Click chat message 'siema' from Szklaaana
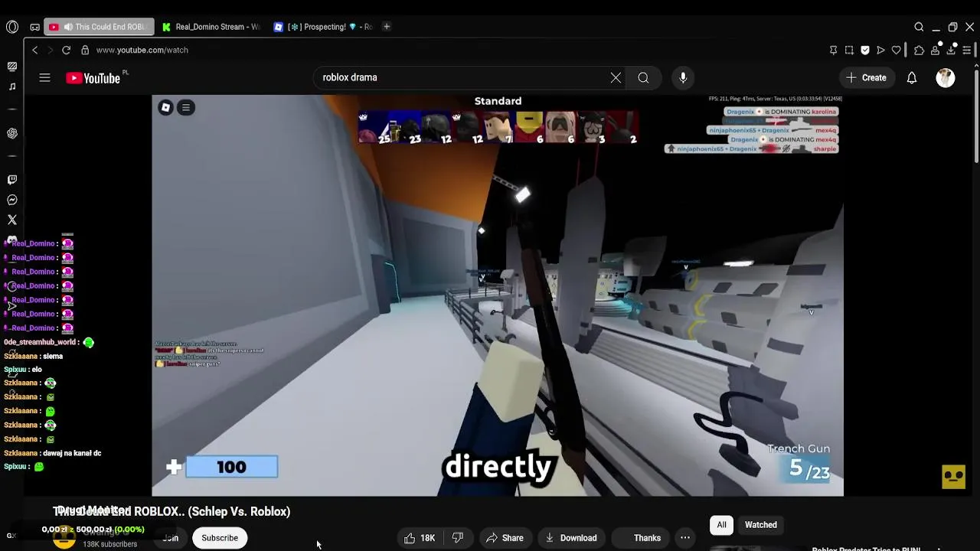 [53, 357]
